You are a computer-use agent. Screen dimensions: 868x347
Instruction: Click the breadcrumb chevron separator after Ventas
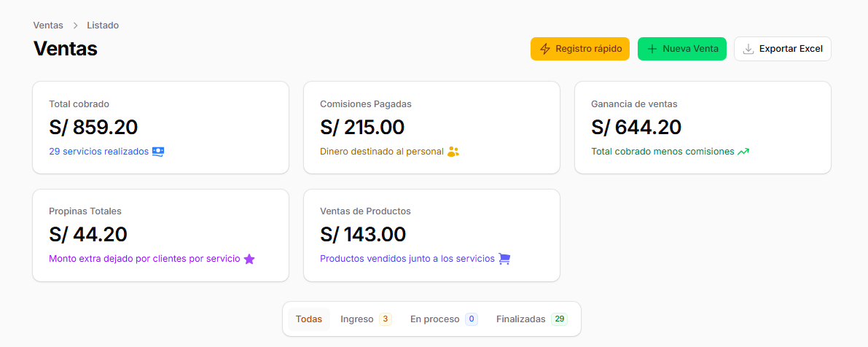pyautogui.click(x=75, y=26)
